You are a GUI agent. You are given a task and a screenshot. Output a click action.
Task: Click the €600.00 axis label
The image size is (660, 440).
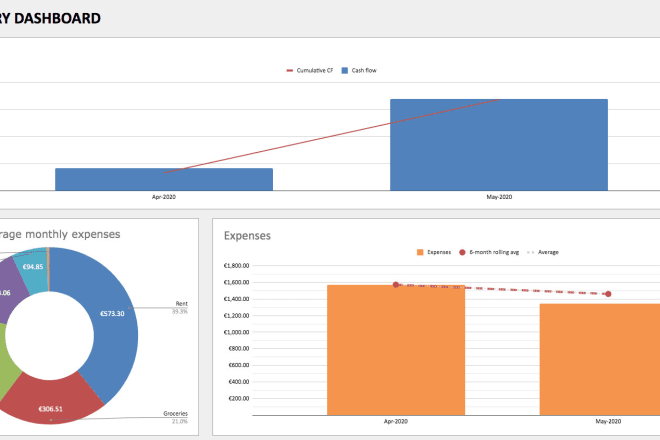[239, 365]
